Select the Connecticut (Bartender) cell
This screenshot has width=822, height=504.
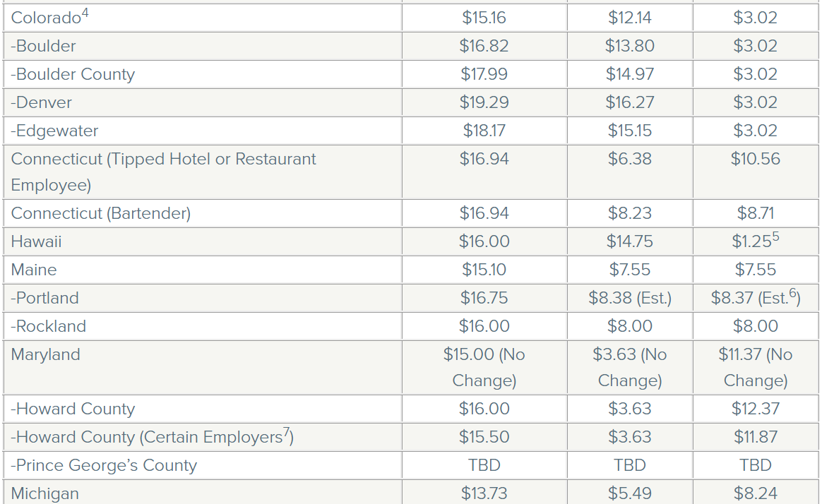tap(101, 213)
